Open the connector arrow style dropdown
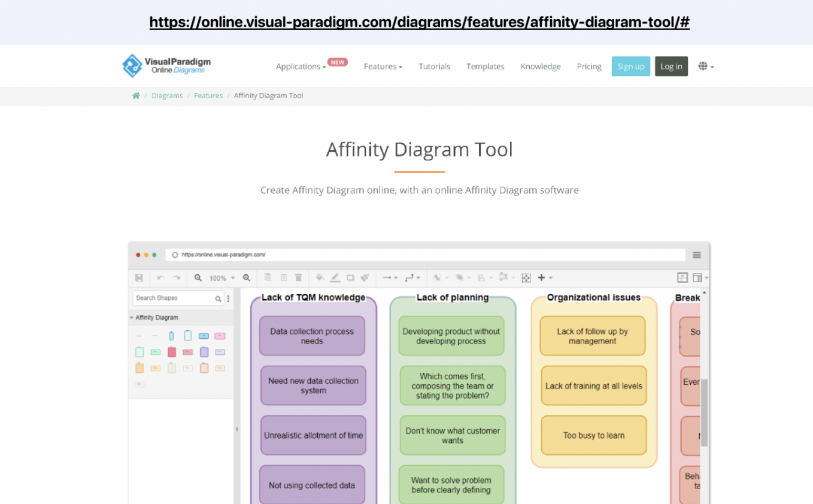The image size is (813, 504). pyautogui.click(x=390, y=278)
